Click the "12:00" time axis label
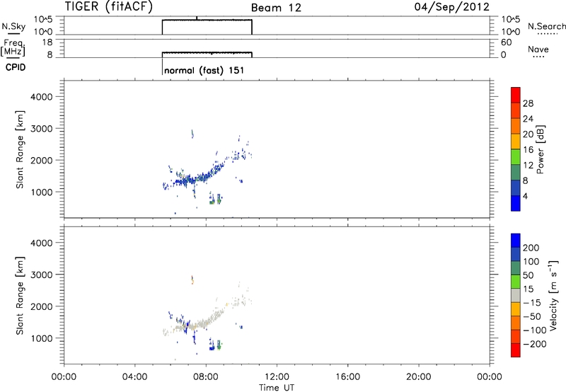 pos(277,377)
